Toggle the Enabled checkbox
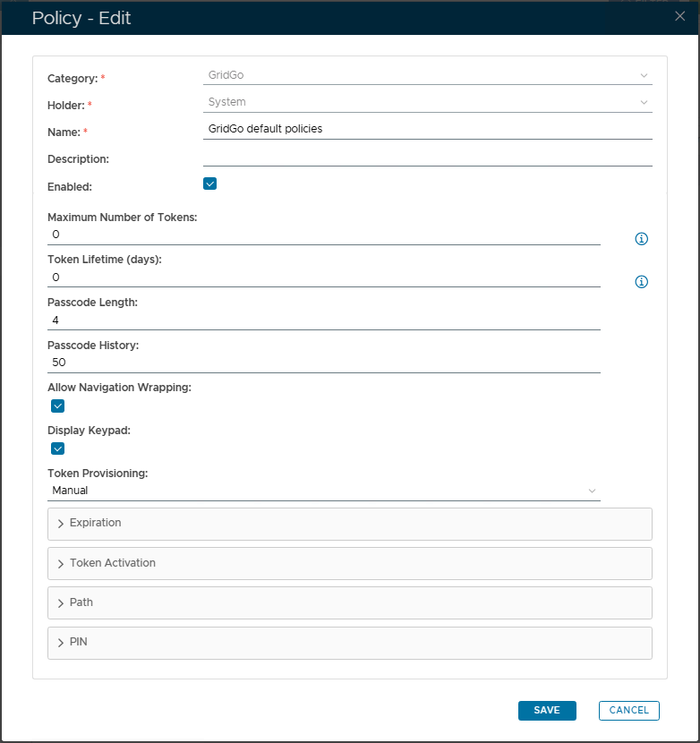 pyautogui.click(x=210, y=184)
